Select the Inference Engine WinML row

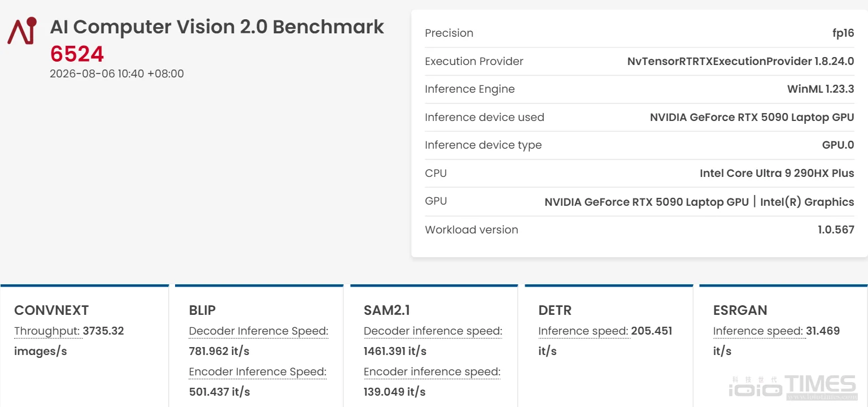tap(639, 89)
